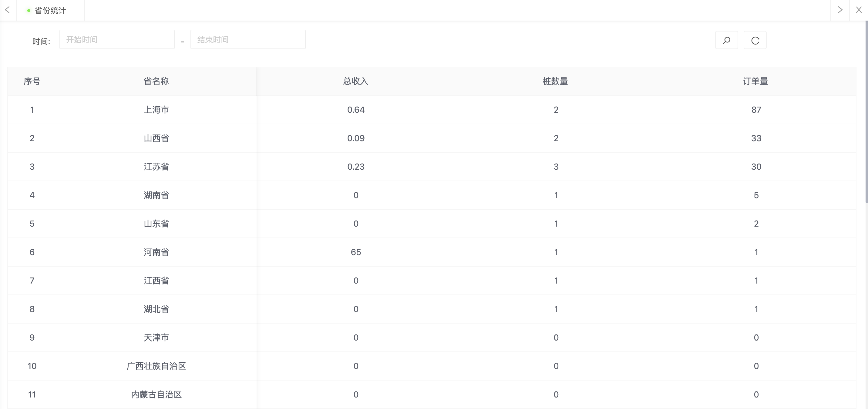Image resolution: width=868 pixels, height=409 pixels.
Task: Select the 江西省 province cell
Action: (156, 281)
